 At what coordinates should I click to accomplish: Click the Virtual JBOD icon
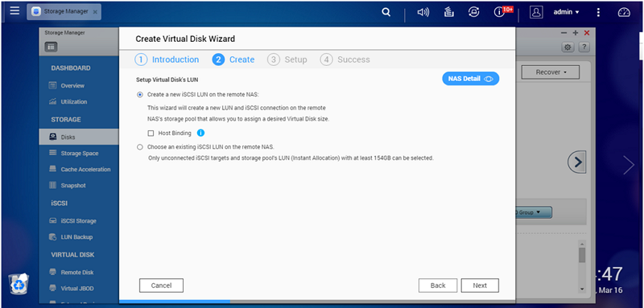52,288
